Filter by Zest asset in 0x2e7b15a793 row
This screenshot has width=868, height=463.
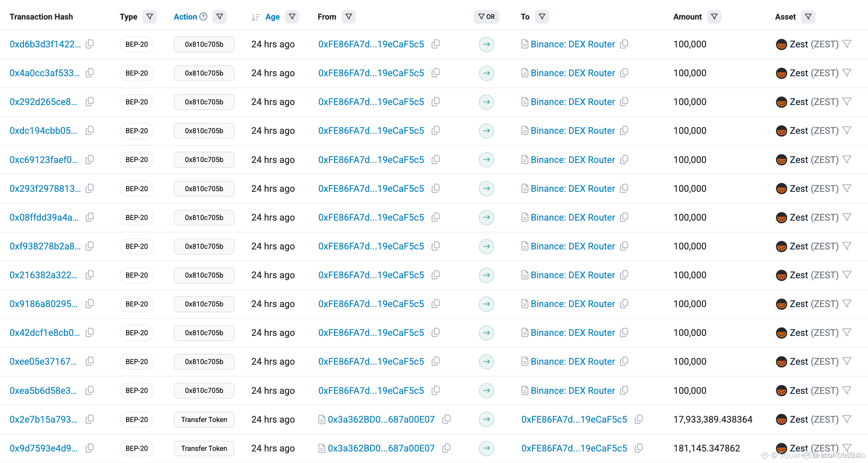click(x=847, y=419)
